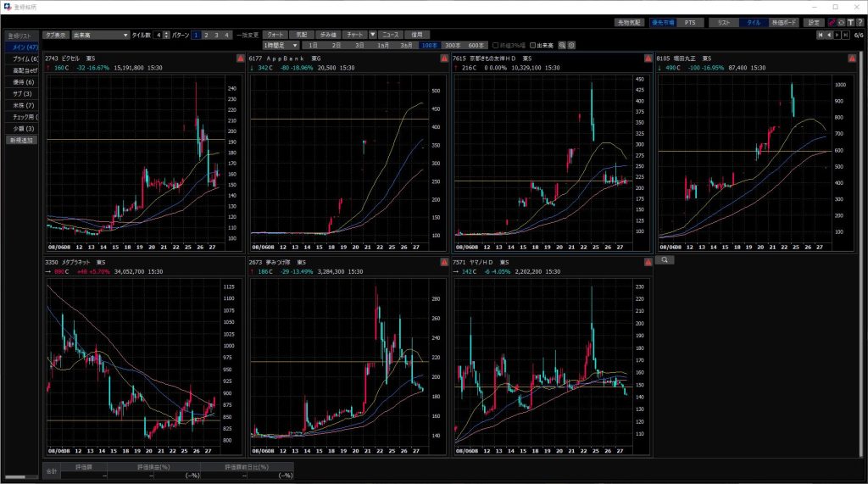Click the 新規追加 button in the sidebar
The image size is (868, 484).
click(21, 140)
